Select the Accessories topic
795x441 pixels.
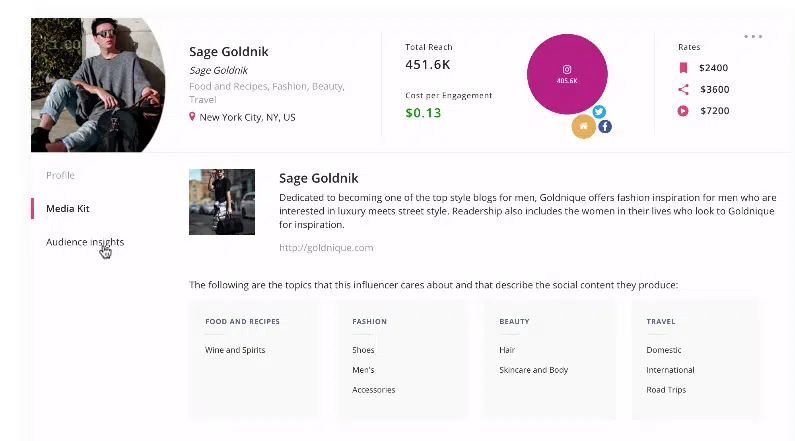pyautogui.click(x=374, y=390)
